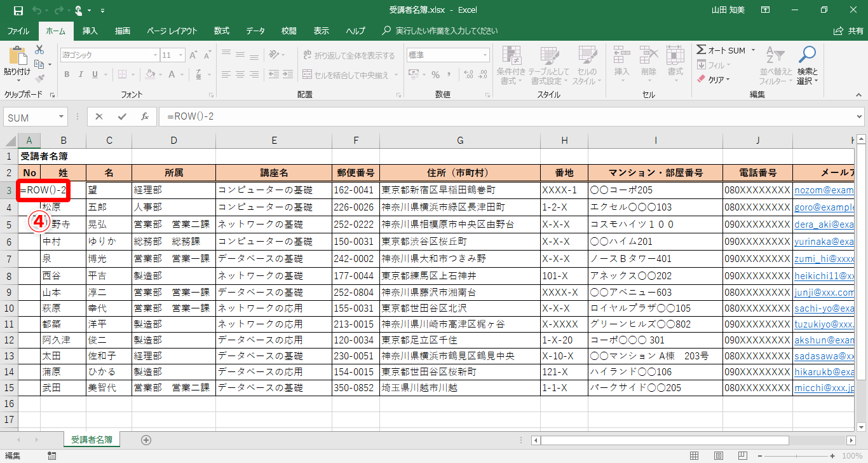Open the Data (データ) tab
The image size is (868, 463).
tap(255, 31)
